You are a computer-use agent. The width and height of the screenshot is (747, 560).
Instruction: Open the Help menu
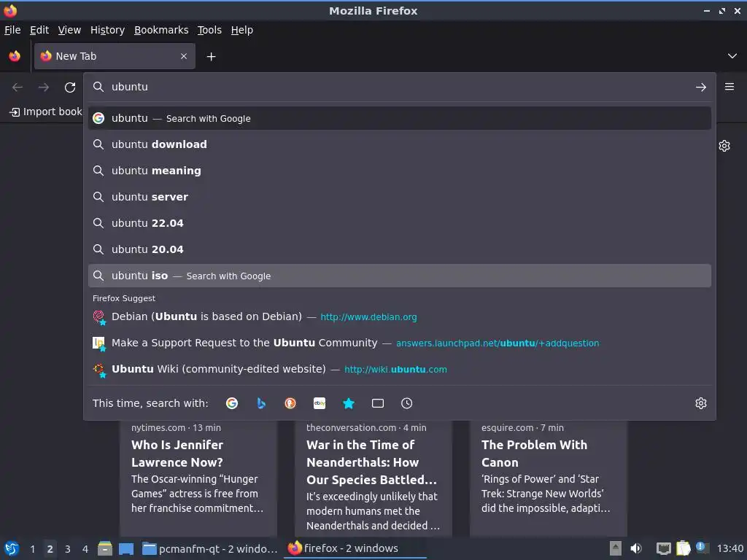point(242,30)
